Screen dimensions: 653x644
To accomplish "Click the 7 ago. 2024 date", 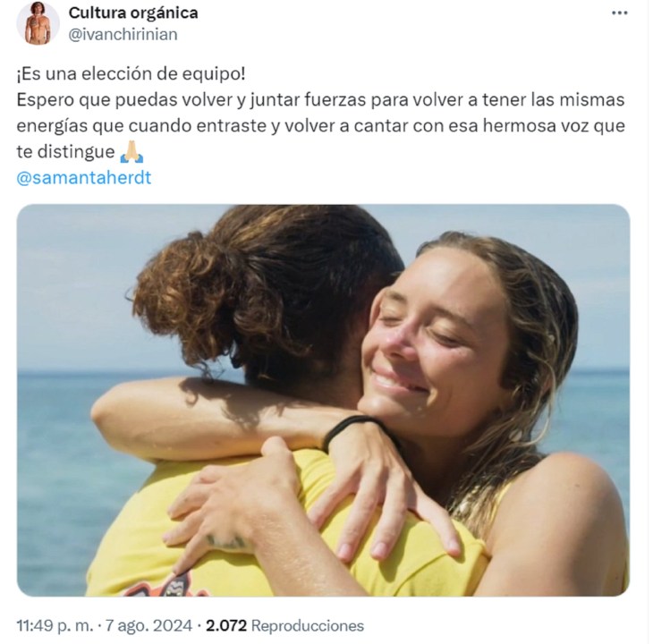I will point(148,626).
